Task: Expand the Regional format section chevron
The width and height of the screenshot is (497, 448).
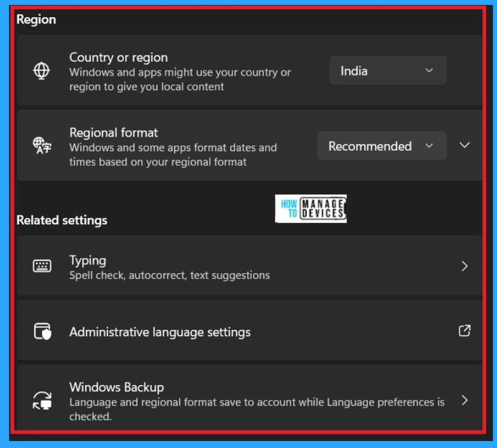Action: (465, 146)
